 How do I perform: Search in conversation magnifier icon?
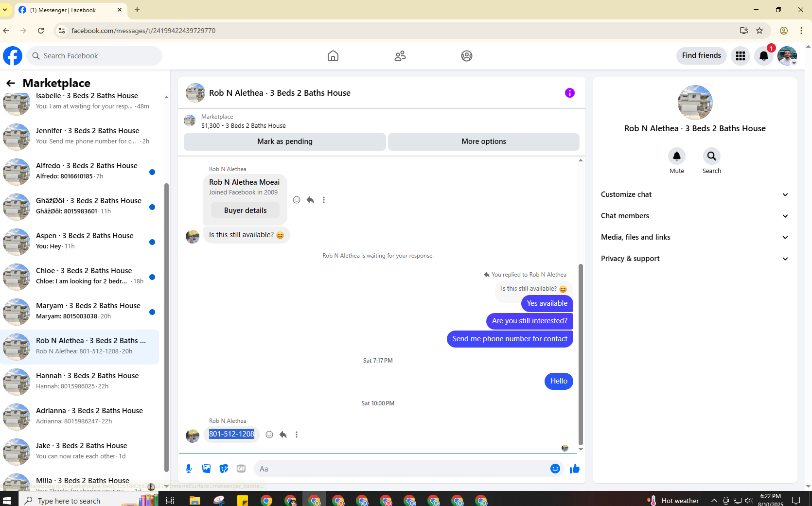[712, 156]
